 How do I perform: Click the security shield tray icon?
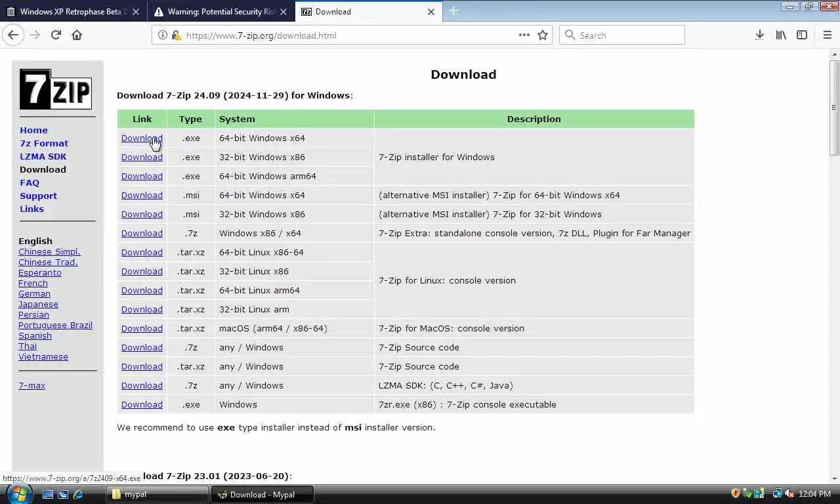[736, 493]
